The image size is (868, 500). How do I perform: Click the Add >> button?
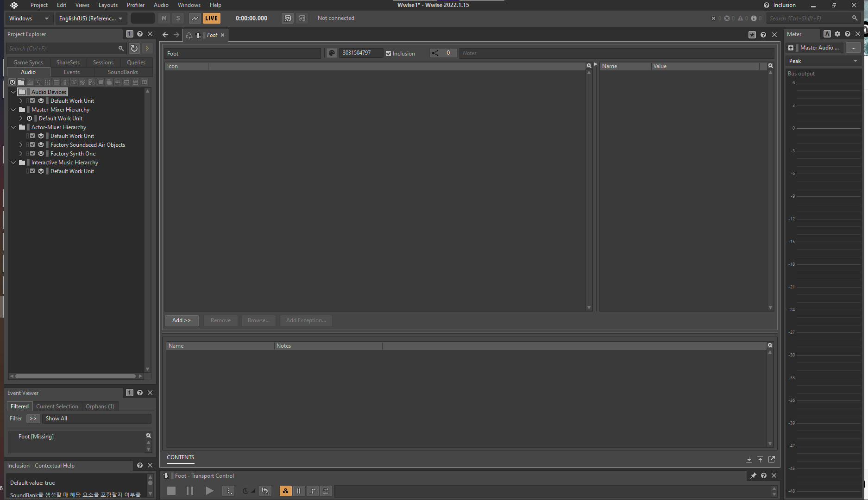pyautogui.click(x=182, y=320)
